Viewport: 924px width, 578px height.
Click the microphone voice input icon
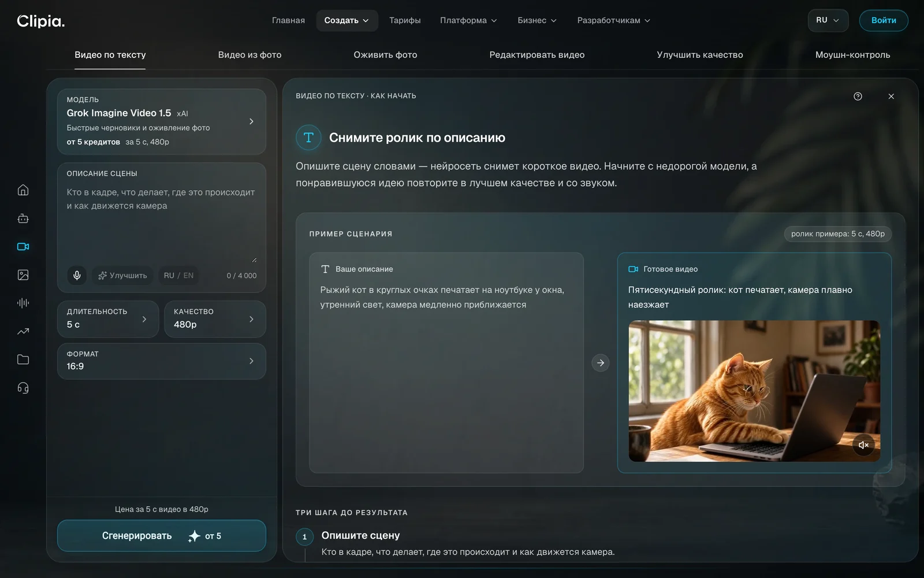[77, 275]
